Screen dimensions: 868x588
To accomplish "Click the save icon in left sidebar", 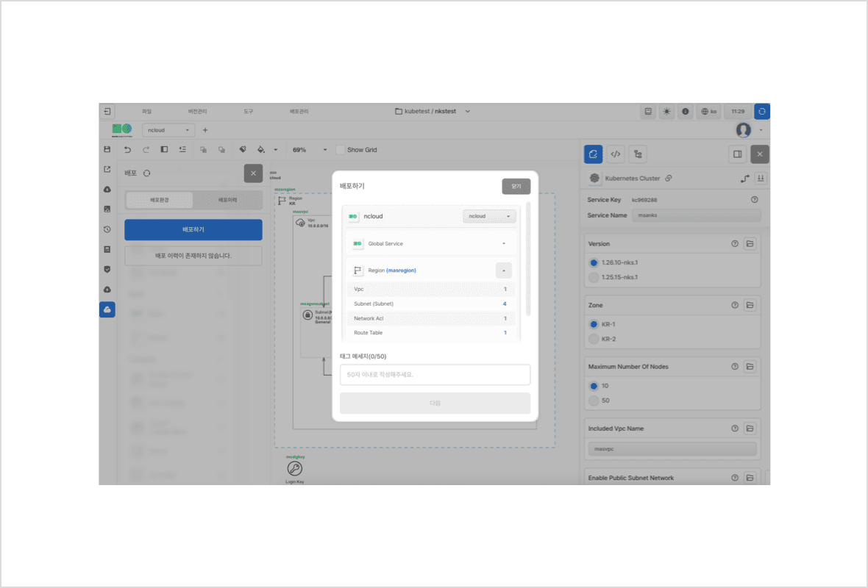I will coord(107,149).
